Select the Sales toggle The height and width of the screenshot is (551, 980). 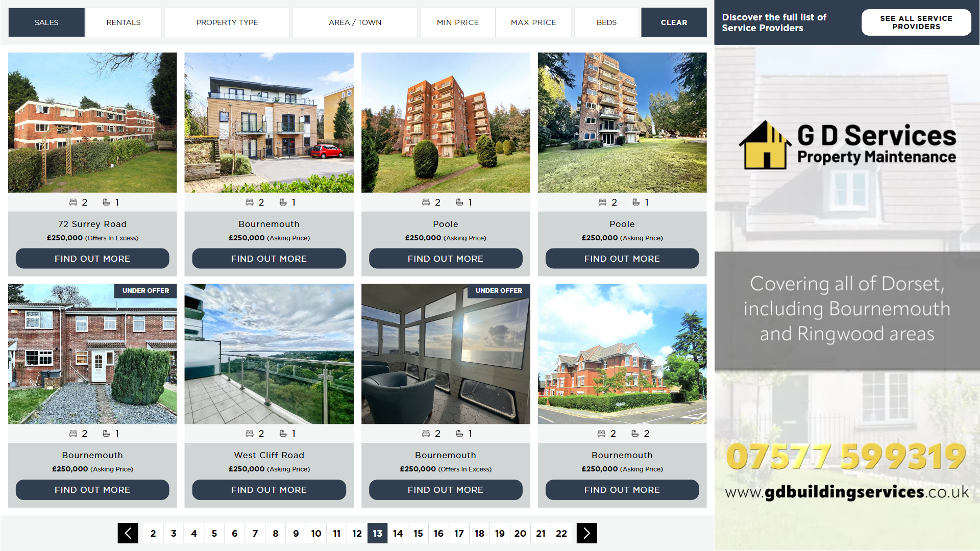tap(46, 22)
